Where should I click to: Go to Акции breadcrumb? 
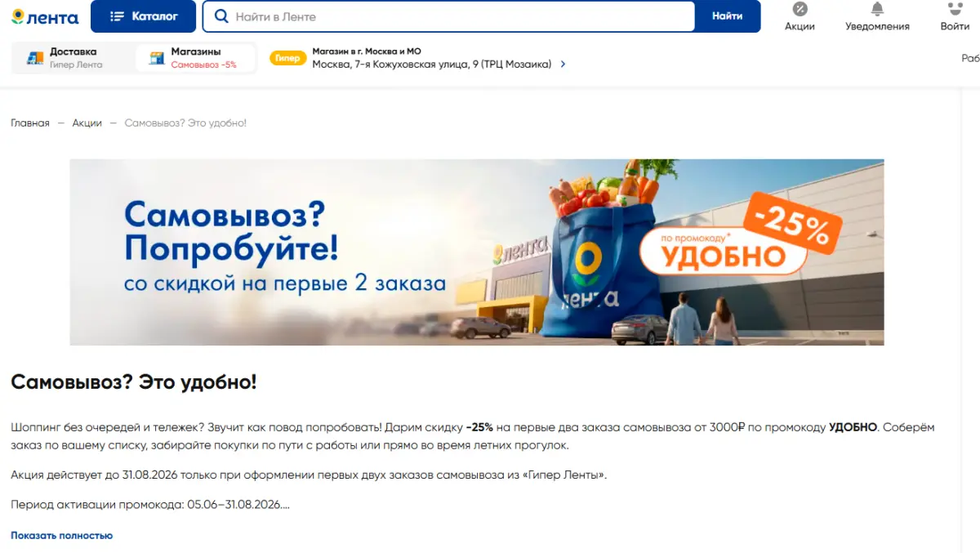(x=87, y=123)
